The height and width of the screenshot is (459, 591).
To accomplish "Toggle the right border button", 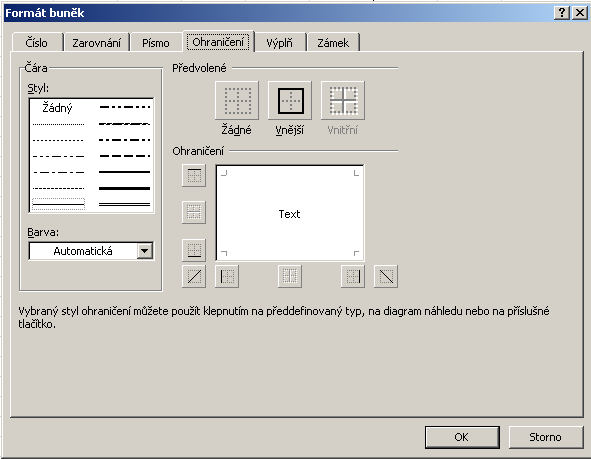I will coord(353,276).
